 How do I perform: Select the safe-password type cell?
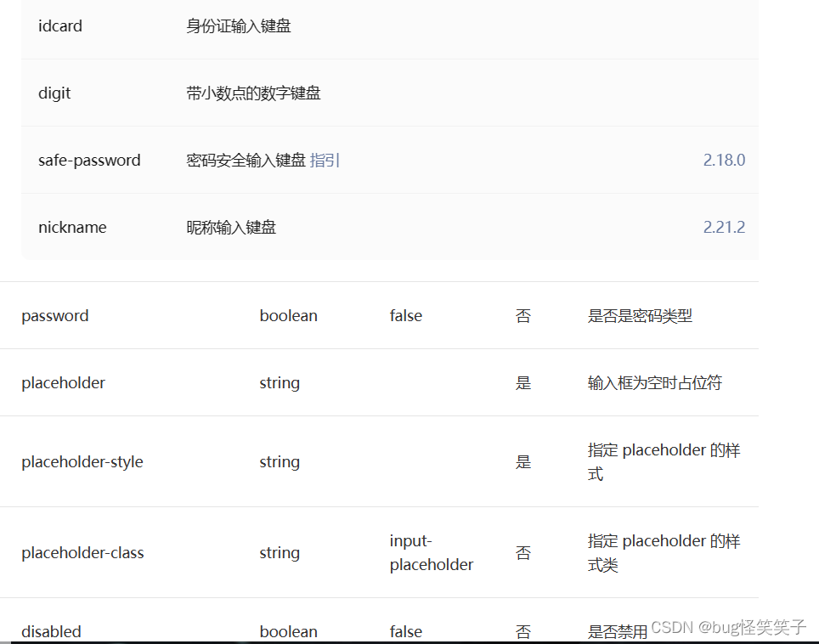[x=89, y=160]
